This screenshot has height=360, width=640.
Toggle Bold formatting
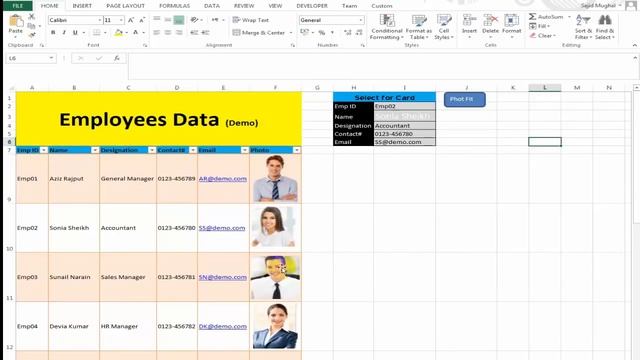pos(53,33)
